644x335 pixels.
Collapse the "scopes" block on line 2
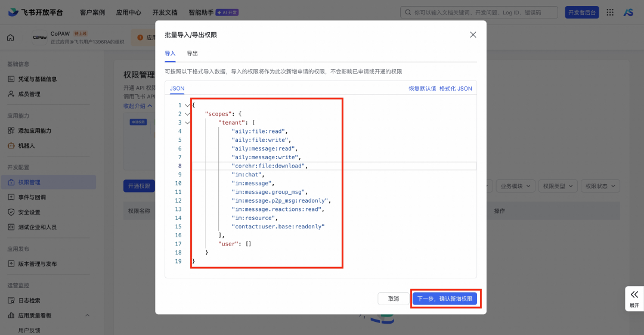coord(187,114)
